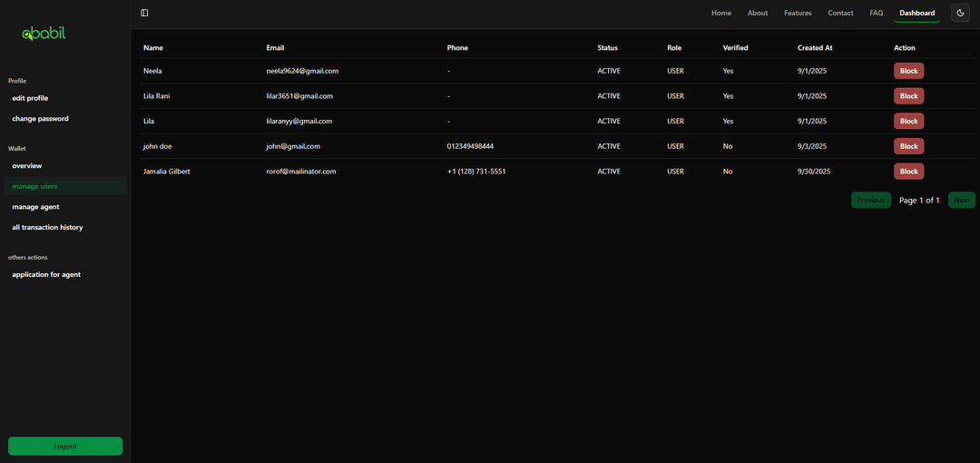Open edit profile in sidebar
This screenshot has height=463, width=980.
point(30,98)
